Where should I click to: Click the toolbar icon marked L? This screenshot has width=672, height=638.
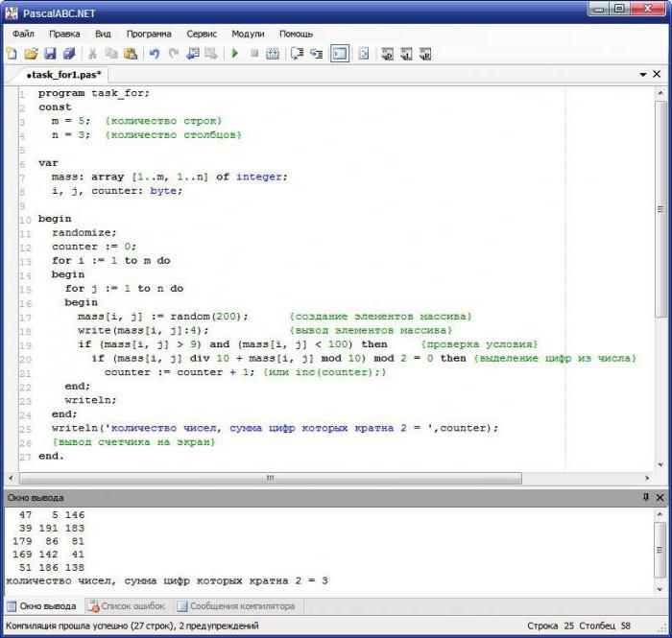406,54
